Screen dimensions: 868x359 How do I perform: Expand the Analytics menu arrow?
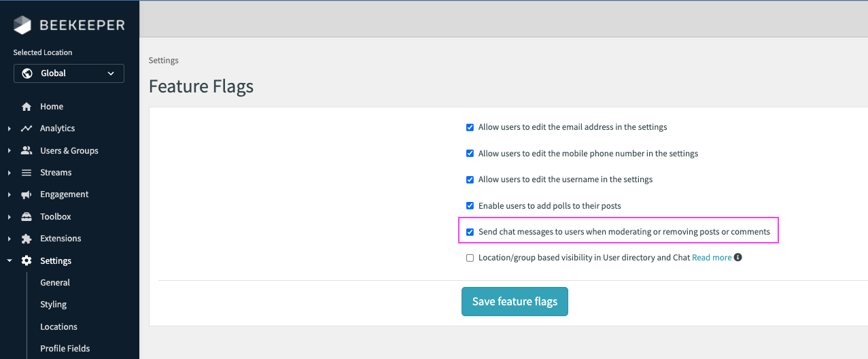[9, 129]
